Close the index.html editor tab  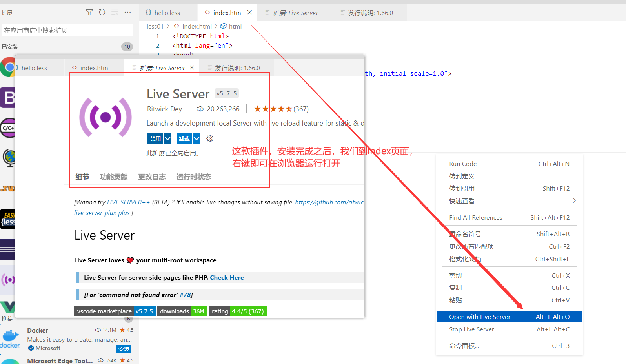point(249,13)
